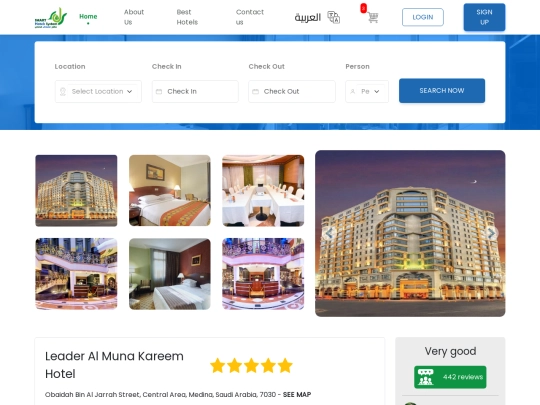Click the language translate icon
This screenshot has height=405, width=540.
coord(333,17)
